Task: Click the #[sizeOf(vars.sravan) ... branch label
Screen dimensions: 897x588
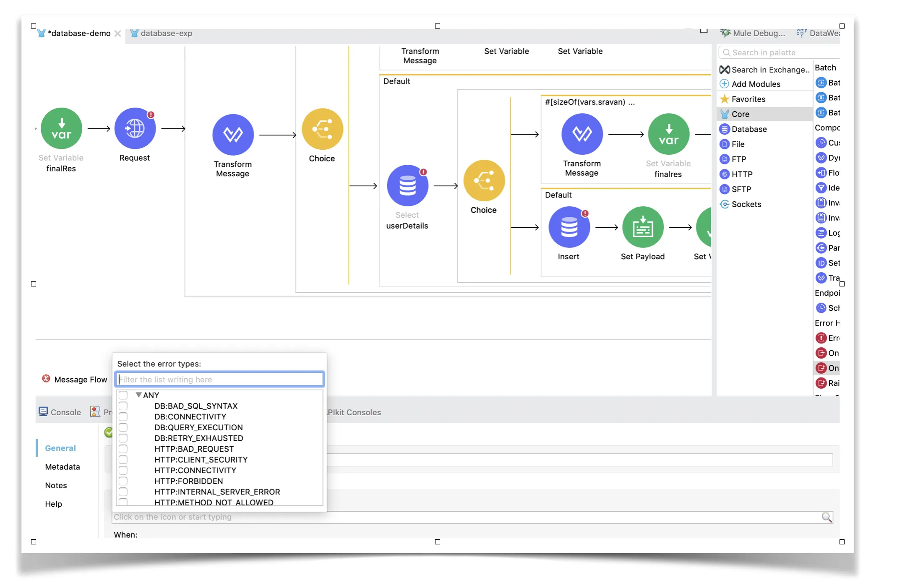Action: coord(589,102)
